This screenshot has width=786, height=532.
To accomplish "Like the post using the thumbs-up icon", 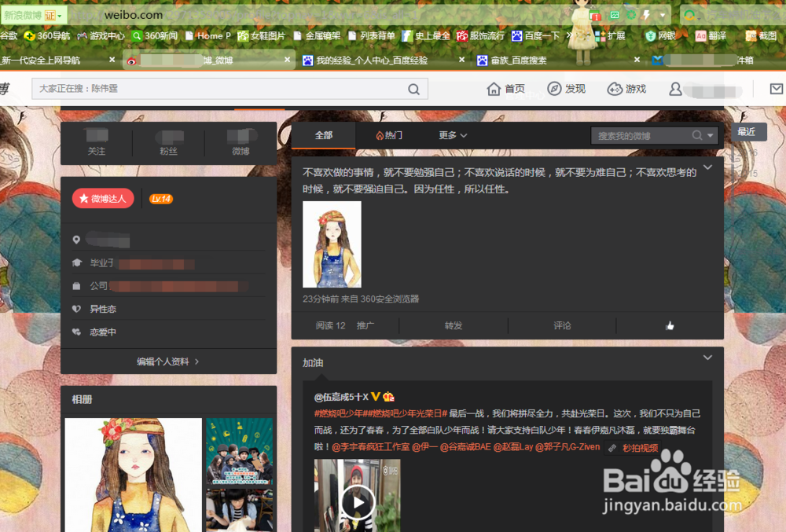I will (670, 324).
